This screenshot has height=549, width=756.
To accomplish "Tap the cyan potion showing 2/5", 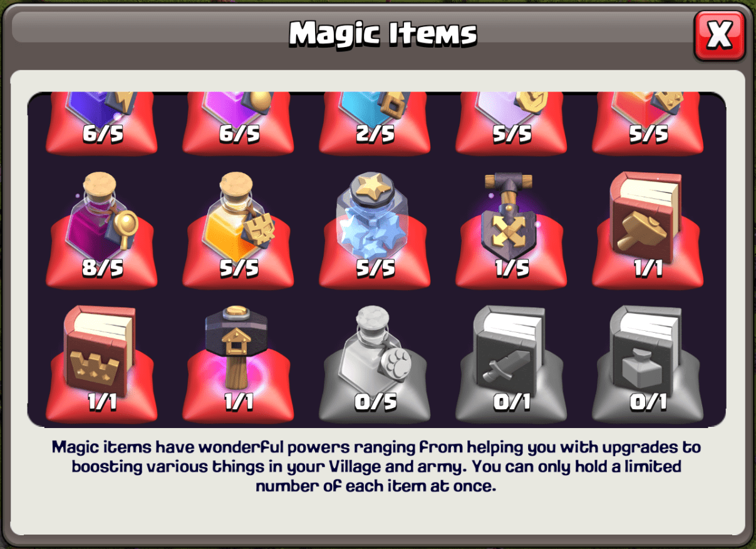I will (x=375, y=123).
